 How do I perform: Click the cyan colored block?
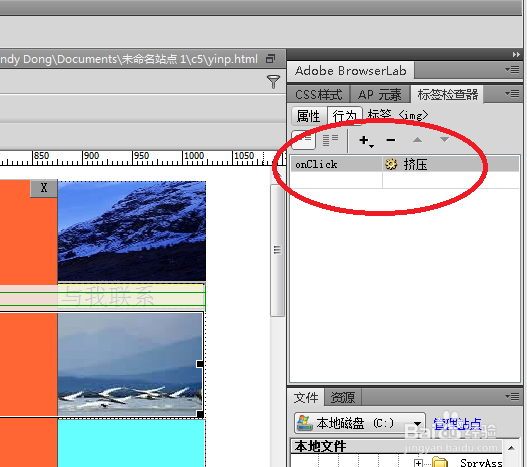(x=131, y=443)
